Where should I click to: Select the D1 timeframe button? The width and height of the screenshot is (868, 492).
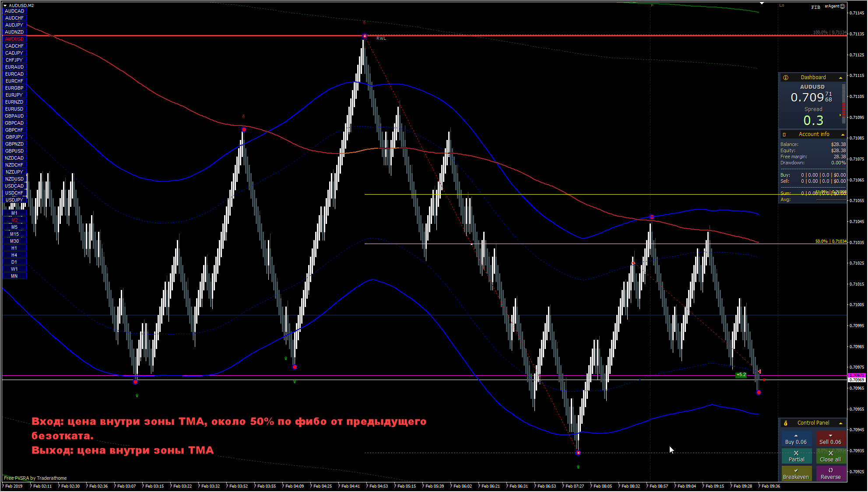pyautogui.click(x=14, y=262)
